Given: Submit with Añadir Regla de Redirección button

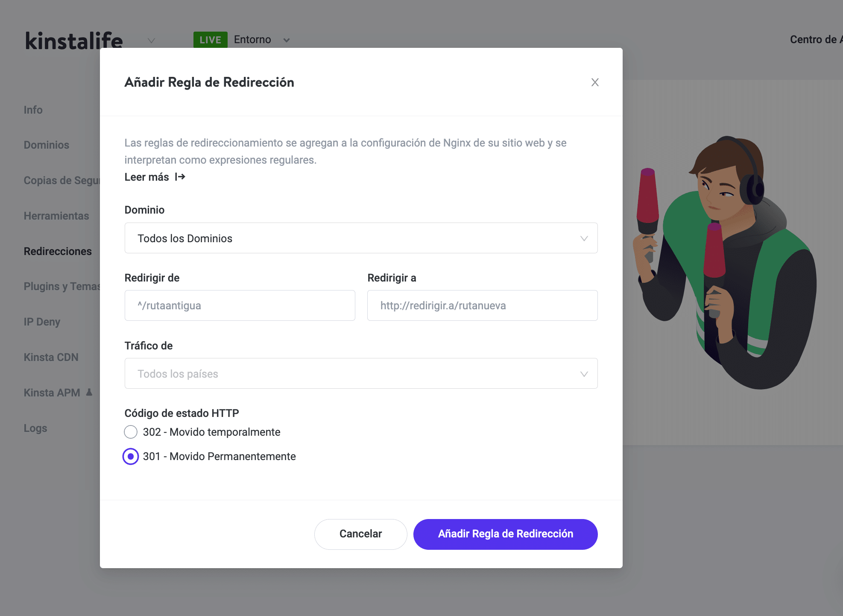Looking at the screenshot, I should click(505, 534).
